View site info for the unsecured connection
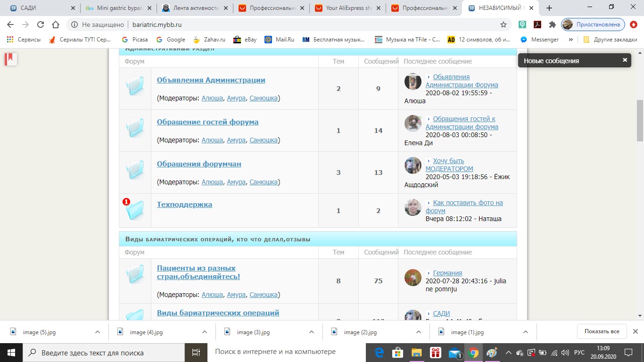Image resolution: width=644 pixels, height=362 pixels. point(74,25)
